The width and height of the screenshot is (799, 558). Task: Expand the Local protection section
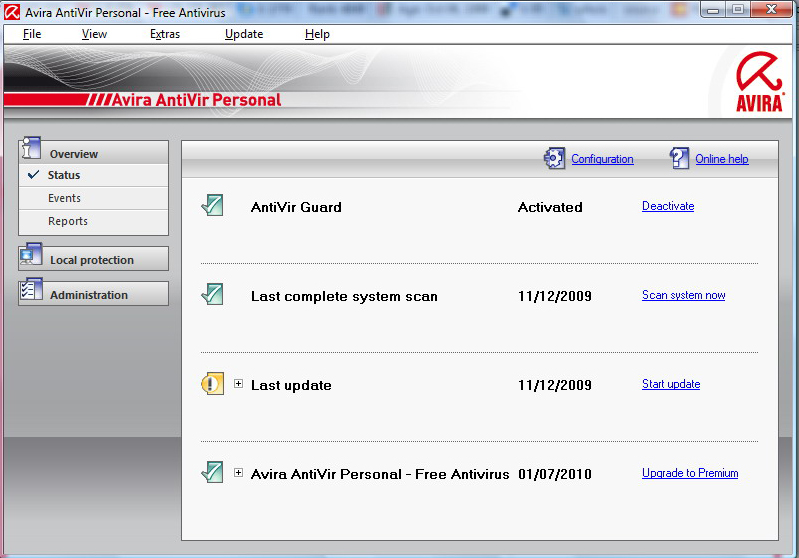coord(93,259)
